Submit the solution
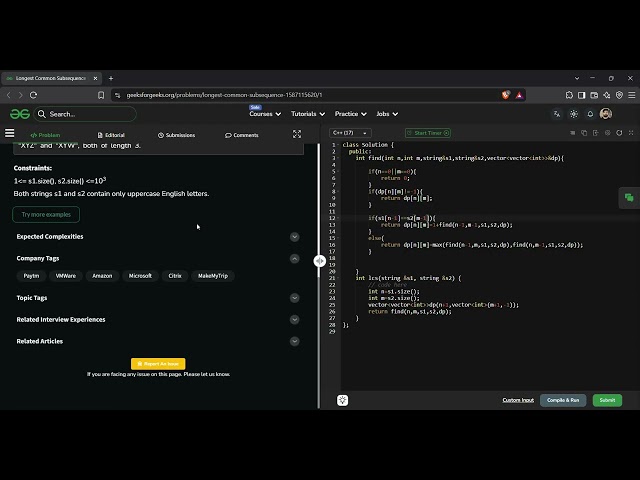Screen dimensions: 640x480 pos(607,400)
